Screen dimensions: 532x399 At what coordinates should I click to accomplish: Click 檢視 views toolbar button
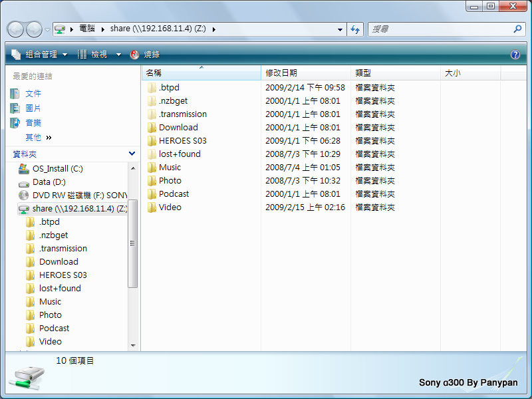(92, 55)
